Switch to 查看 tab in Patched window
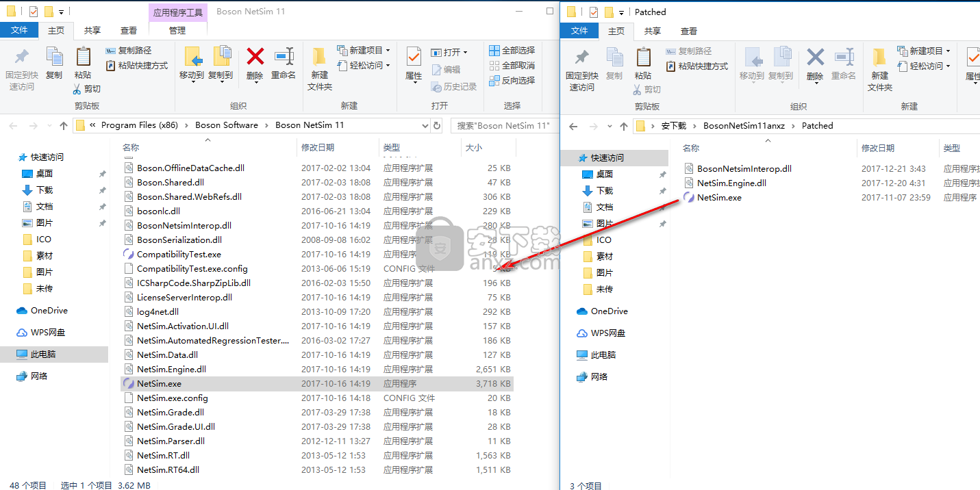 click(x=689, y=31)
